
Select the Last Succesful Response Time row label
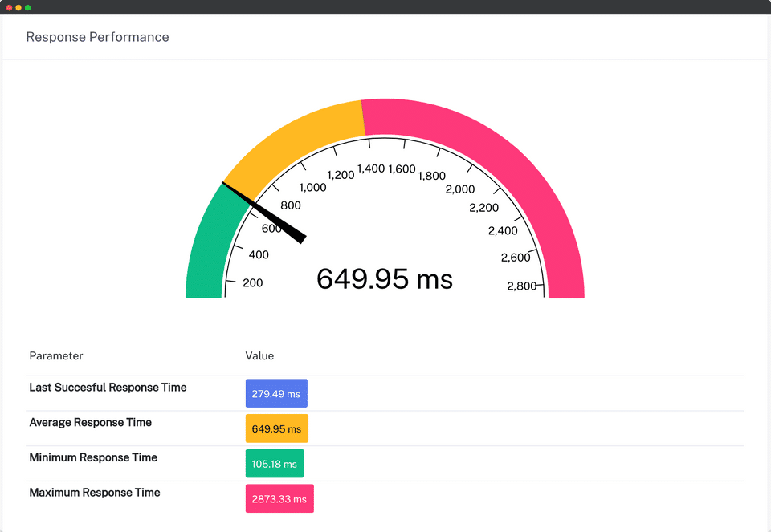[x=108, y=387]
